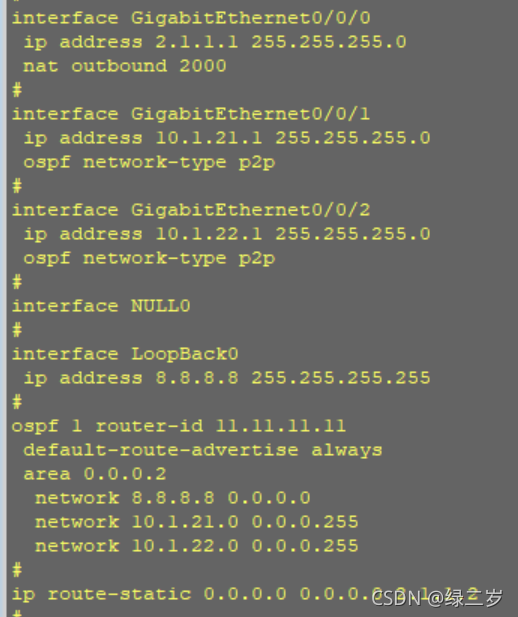Screen dimensions: 518x617
Task: Click ospf 1 router-id 11.11.11.11 line
Action: (179, 426)
